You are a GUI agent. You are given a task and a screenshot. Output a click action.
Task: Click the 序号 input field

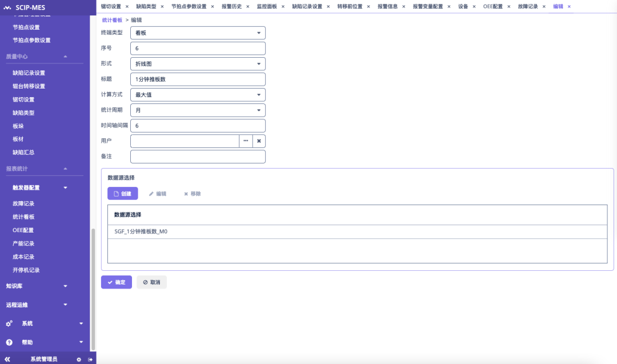(x=198, y=49)
